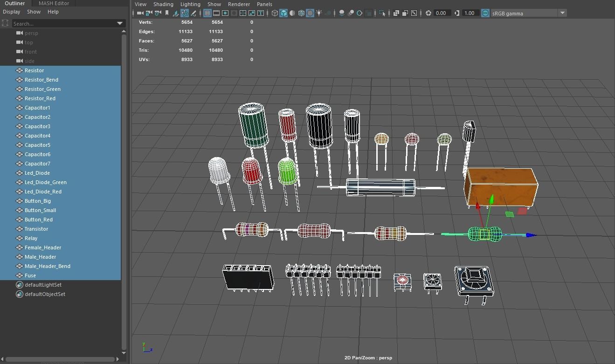This screenshot has width=615, height=364.
Task: Click the Safe Title icon
Action: tap(261, 13)
